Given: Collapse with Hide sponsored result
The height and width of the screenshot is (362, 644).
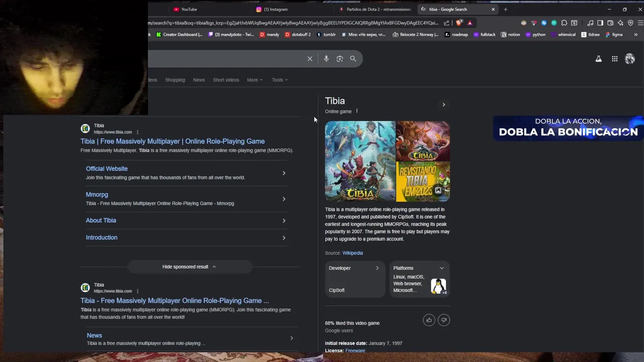Looking at the screenshot, I should coord(189,266).
